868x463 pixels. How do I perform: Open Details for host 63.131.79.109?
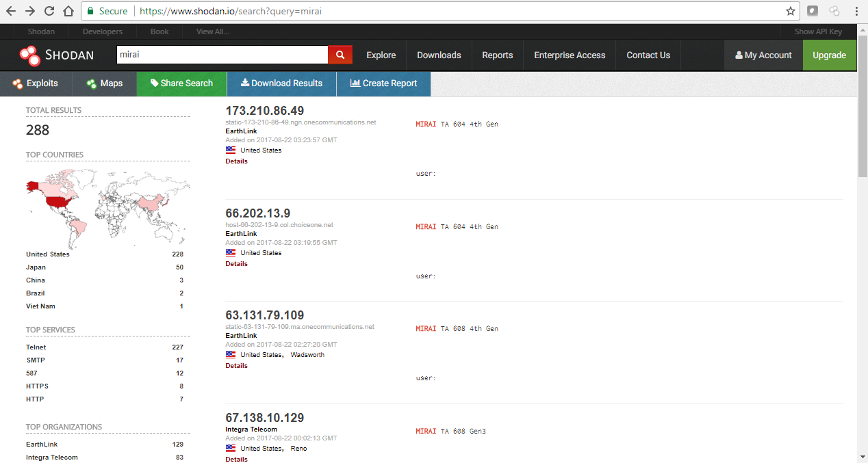(236, 365)
